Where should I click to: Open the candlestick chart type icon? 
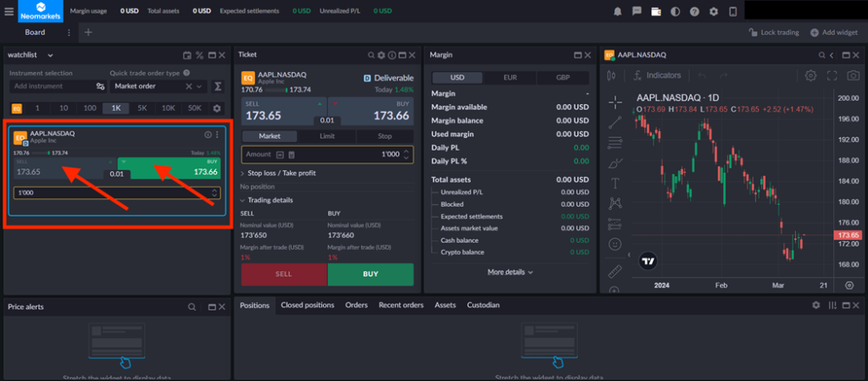tap(610, 75)
